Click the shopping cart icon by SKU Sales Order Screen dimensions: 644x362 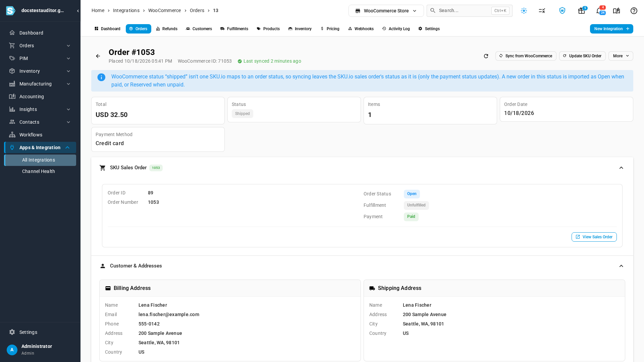pyautogui.click(x=103, y=168)
